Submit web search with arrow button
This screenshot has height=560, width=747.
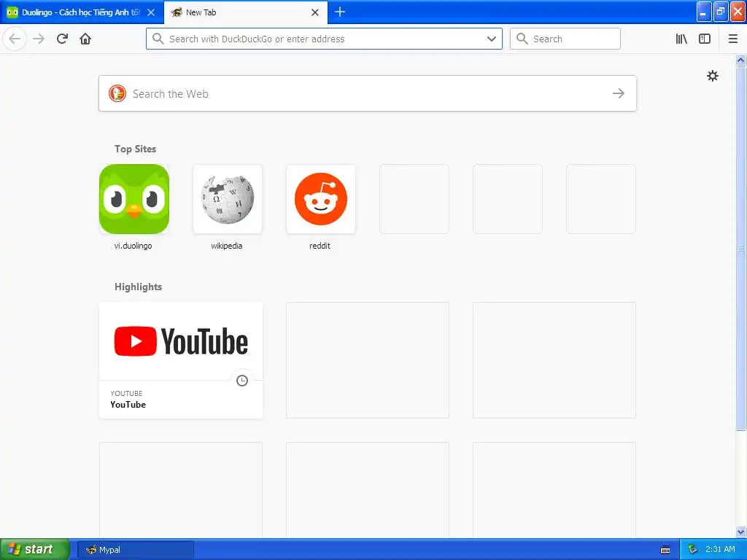(x=619, y=93)
